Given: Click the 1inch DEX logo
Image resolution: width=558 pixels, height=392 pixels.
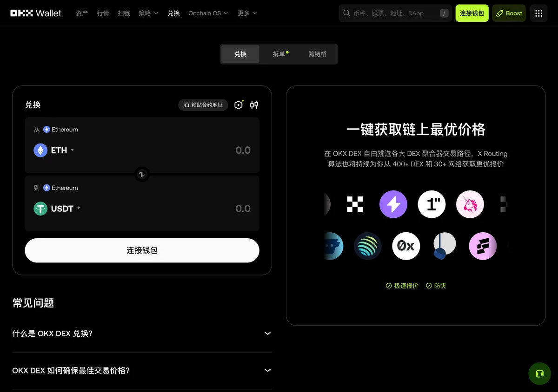Looking at the screenshot, I should [432, 204].
